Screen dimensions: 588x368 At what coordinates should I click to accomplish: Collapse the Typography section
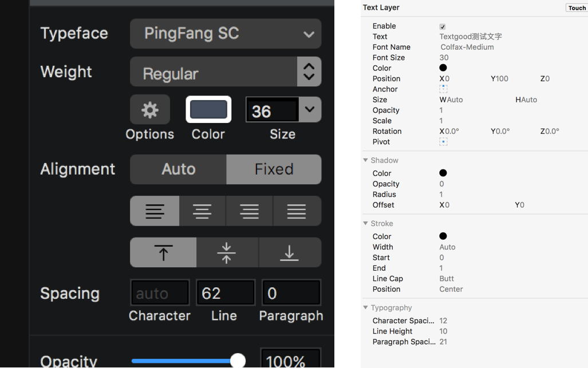point(365,307)
